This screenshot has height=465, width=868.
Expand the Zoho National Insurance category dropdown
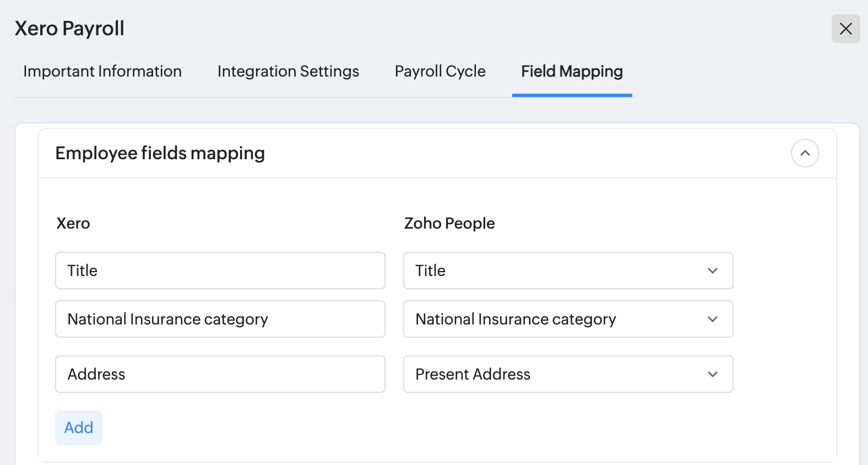pos(551,319)
